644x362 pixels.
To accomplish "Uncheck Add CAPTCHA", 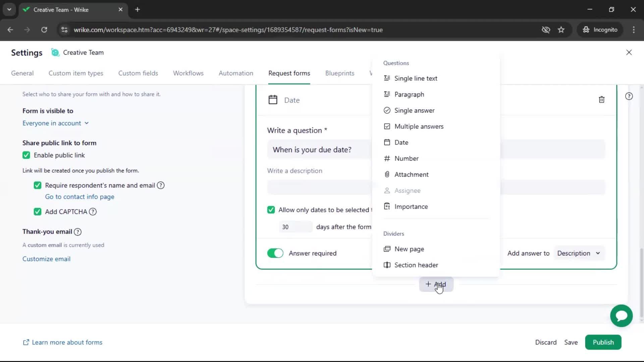I will coord(38,212).
